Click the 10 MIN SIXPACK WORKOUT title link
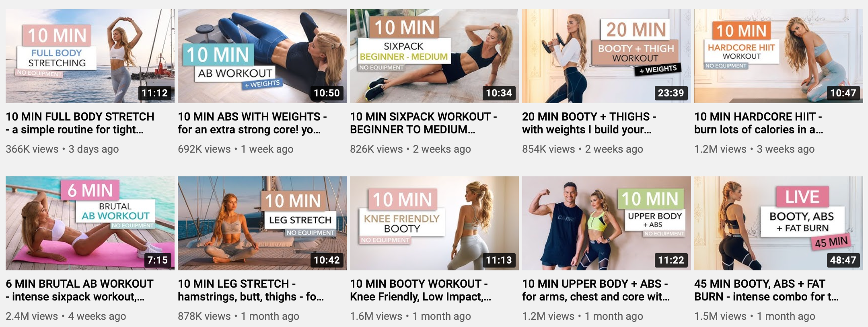The width and height of the screenshot is (868, 327). [x=424, y=123]
